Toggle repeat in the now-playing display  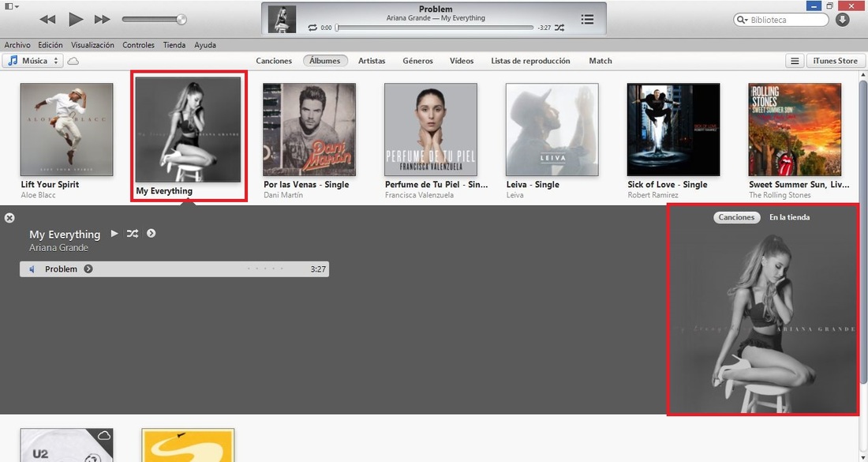312,28
